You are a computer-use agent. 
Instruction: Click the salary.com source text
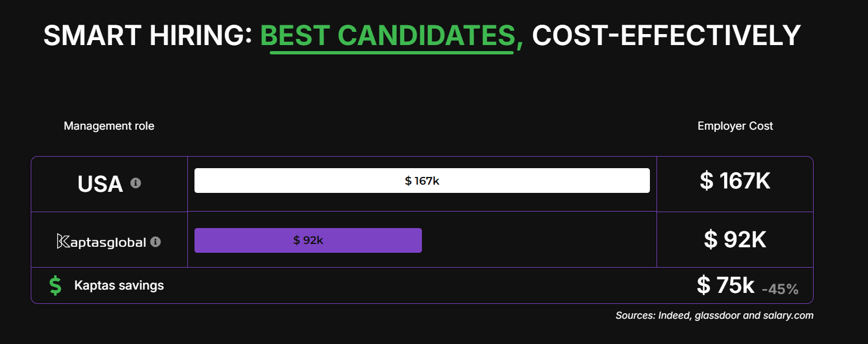787,315
